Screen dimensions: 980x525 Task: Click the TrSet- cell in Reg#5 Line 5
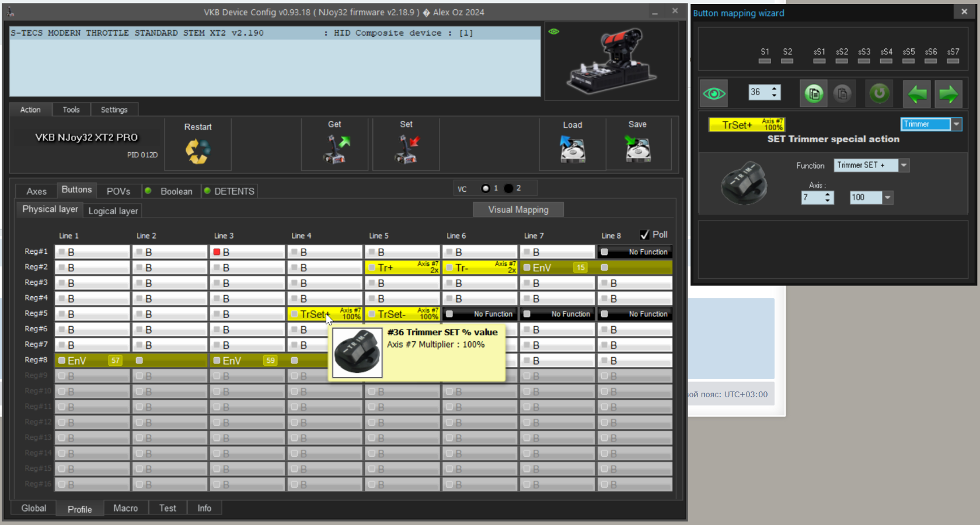tap(403, 314)
